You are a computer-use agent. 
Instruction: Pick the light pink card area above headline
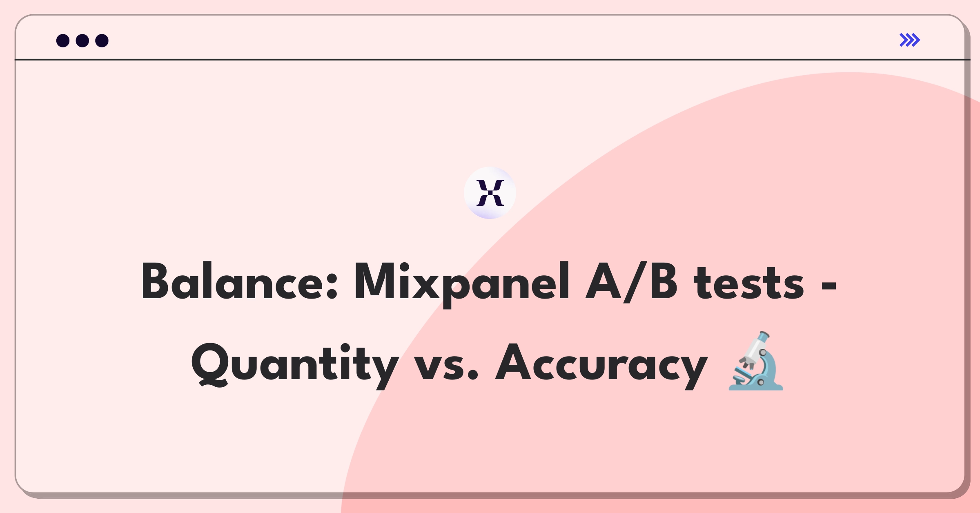[286, 143]
